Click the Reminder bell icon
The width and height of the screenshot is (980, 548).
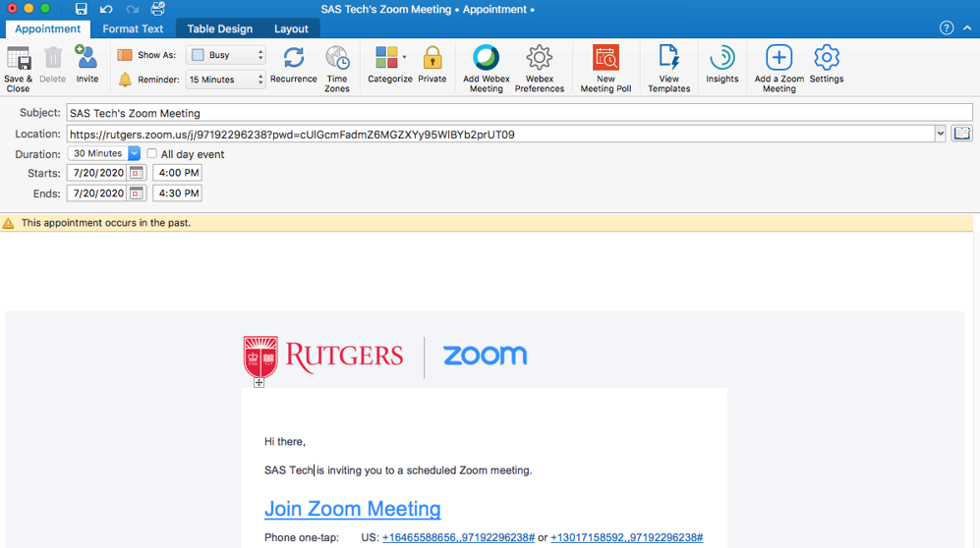[x=125, y=80]
